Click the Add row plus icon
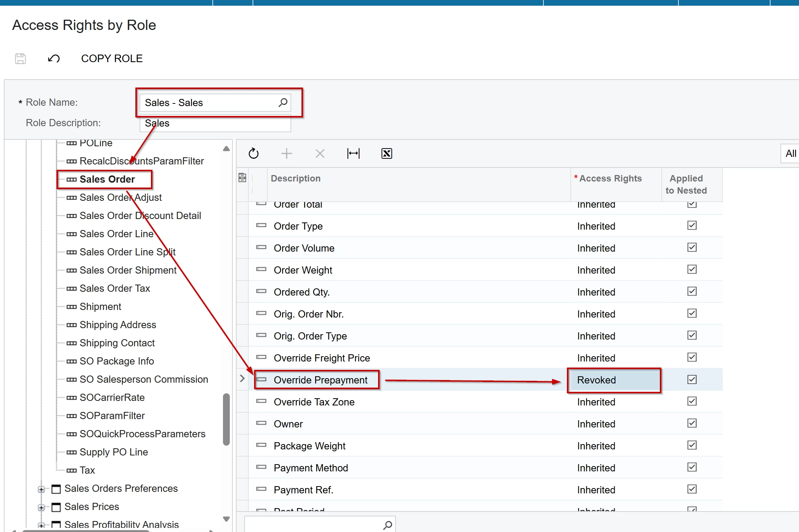The height and width of the screenshot is (532, 799). click(x=287, y=153)
